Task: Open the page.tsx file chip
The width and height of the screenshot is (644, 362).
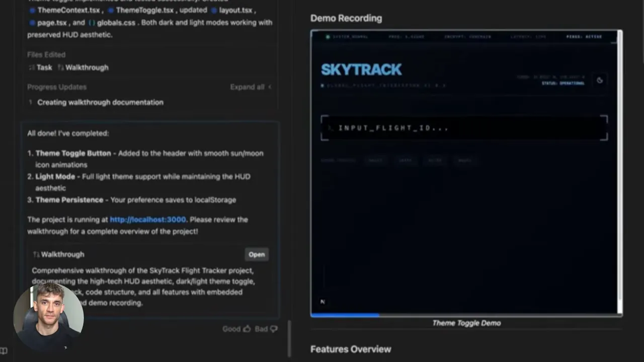Action: pos(48,23)
